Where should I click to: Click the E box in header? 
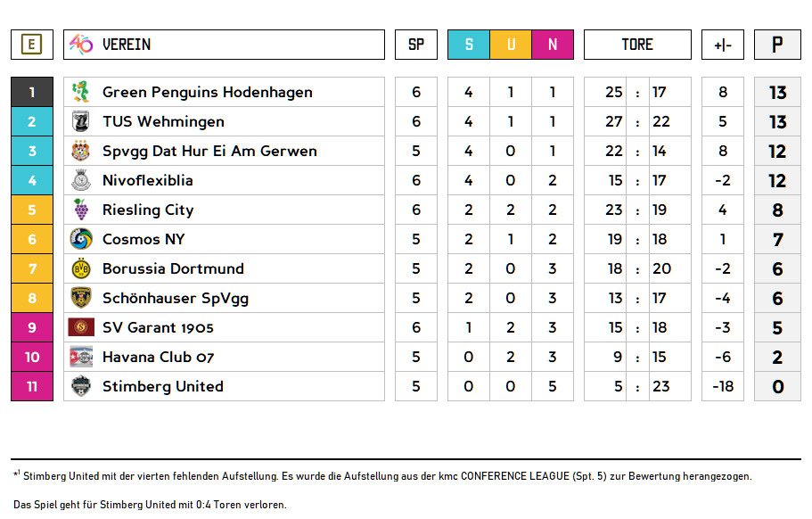click(x=32, y=45)
